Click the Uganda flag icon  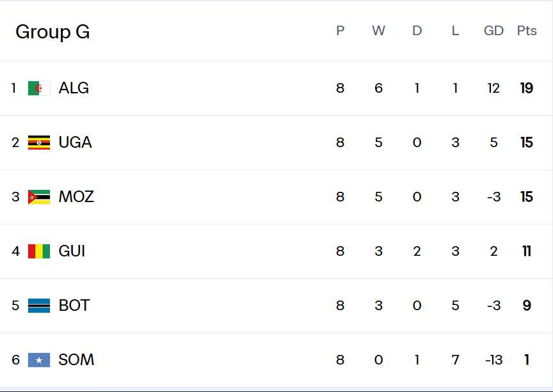(39, 143)
